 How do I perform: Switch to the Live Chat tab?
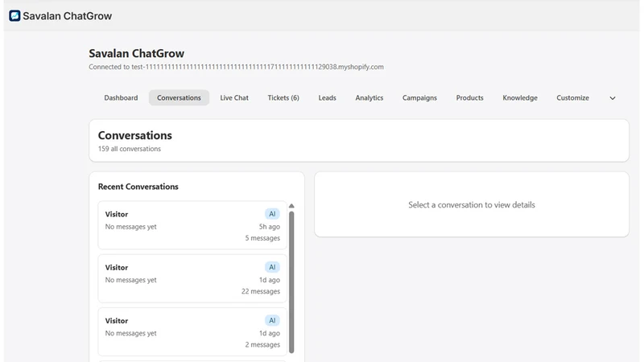234,97
